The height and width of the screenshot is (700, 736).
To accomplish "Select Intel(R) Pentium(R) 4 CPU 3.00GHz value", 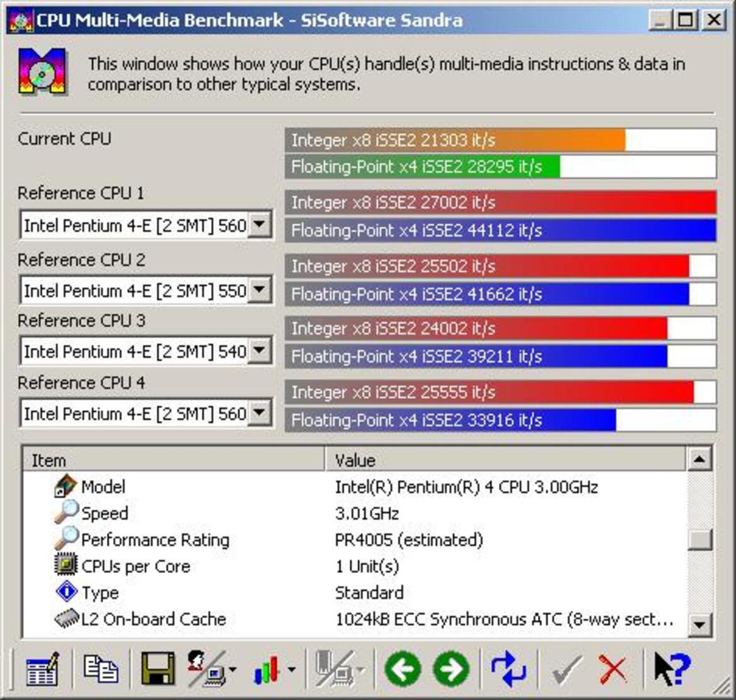I will click(467, 487).
